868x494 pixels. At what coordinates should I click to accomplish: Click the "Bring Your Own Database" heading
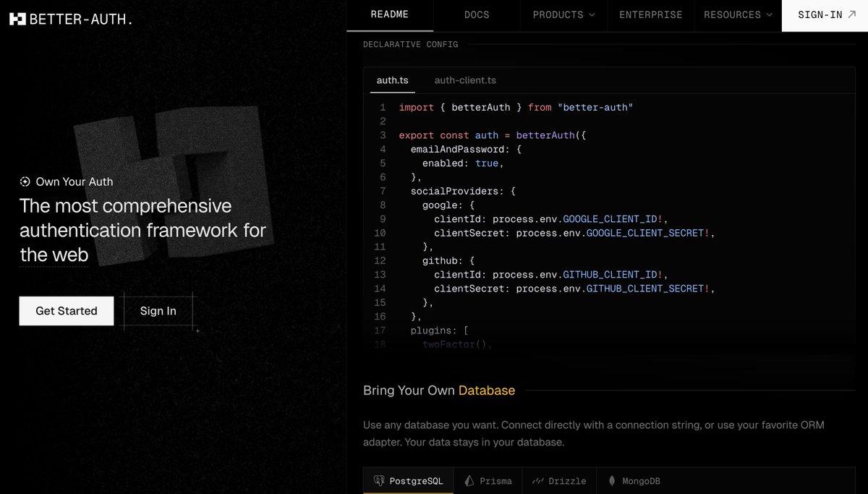pyautogui.click(x=439, y=391)
